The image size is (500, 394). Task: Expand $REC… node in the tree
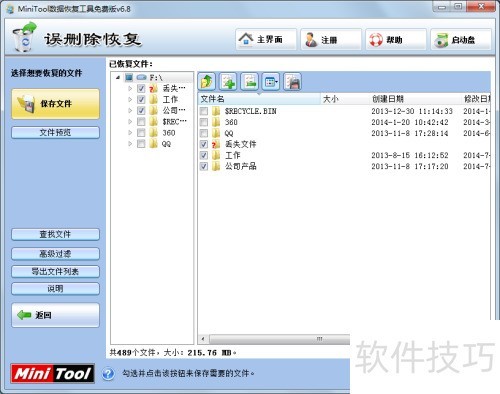click(x=130, y=122)
